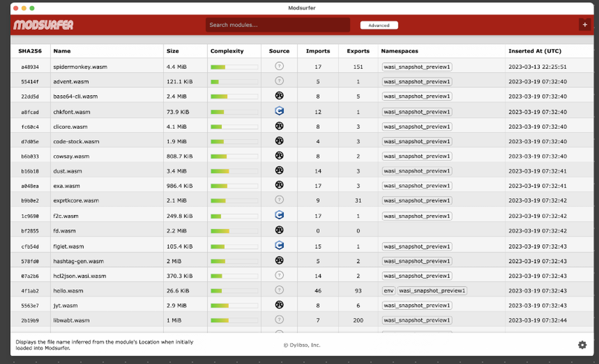Screen dimensions: 599x364
Task: Click the plus button to add a module
Action: tap(585, 25)
